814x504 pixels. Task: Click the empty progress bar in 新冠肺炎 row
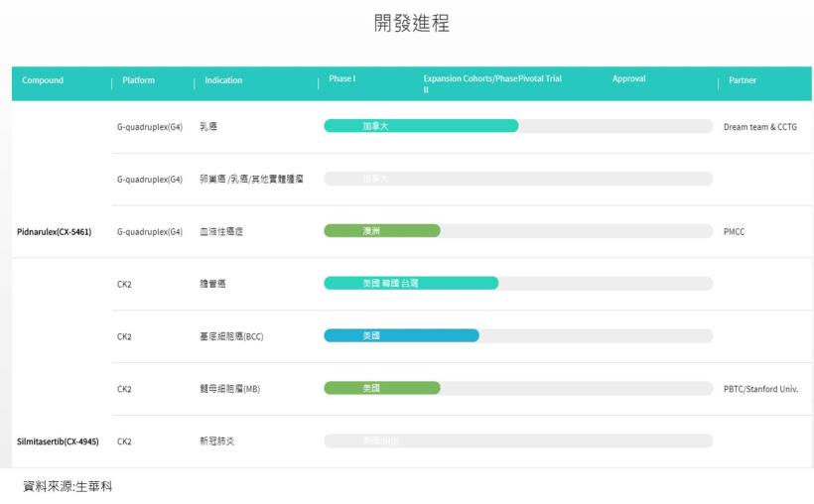click(518, 441)
